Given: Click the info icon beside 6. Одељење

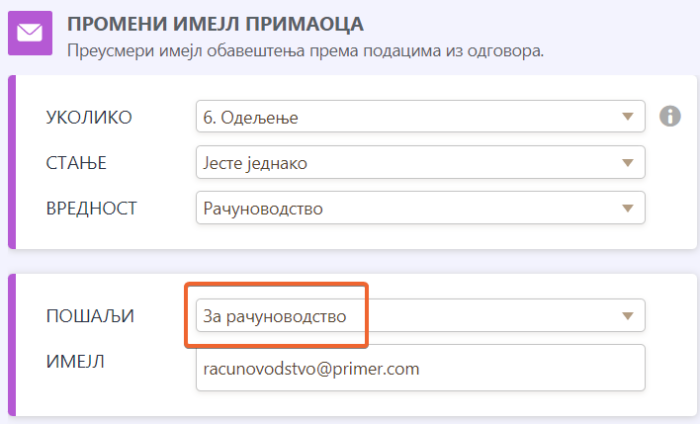Looking at the screenshot, I should (x=670, y=117).
